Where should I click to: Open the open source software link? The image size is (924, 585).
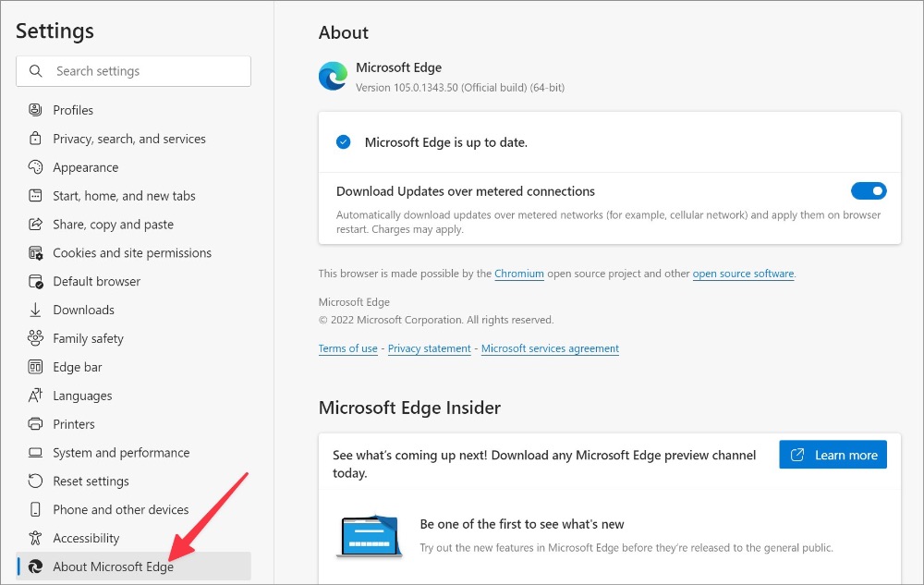pos(743,274)
